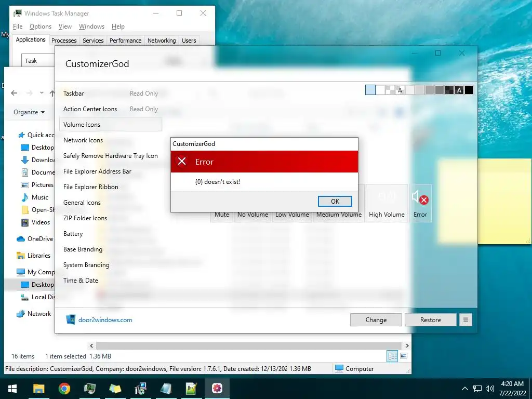This screenshot has width=532, height=399.
Task: Switch to Users tab in Task Manager
Action: pyautogui.click(x=189, y=41)
